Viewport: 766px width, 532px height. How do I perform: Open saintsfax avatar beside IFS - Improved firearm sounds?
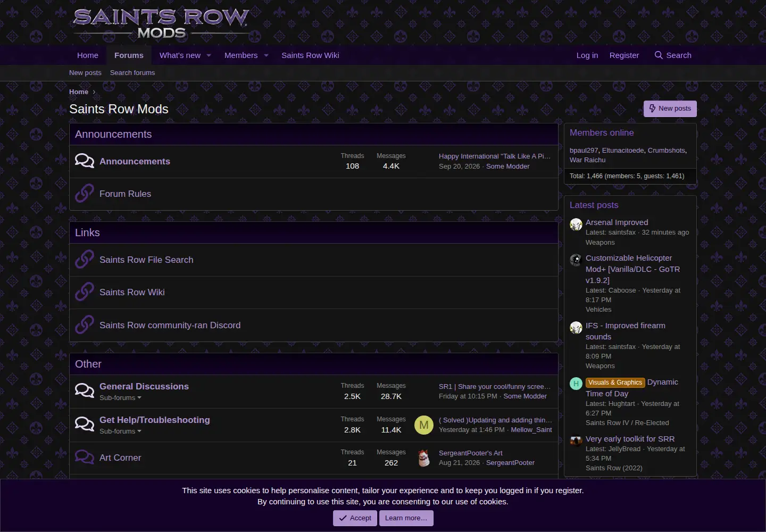pos(576,328)
